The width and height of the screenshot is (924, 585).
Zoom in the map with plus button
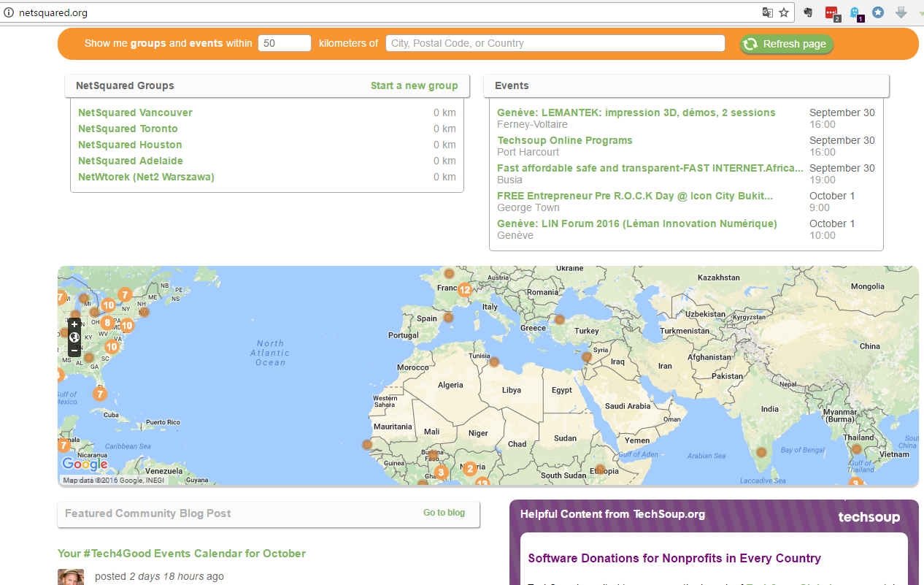point(74,324)
